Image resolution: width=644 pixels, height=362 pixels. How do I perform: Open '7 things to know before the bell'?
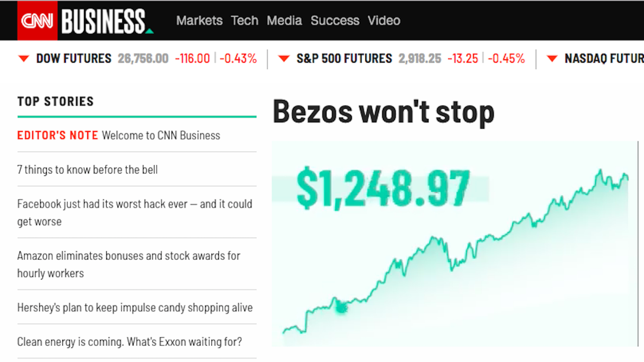pos(87,170)
